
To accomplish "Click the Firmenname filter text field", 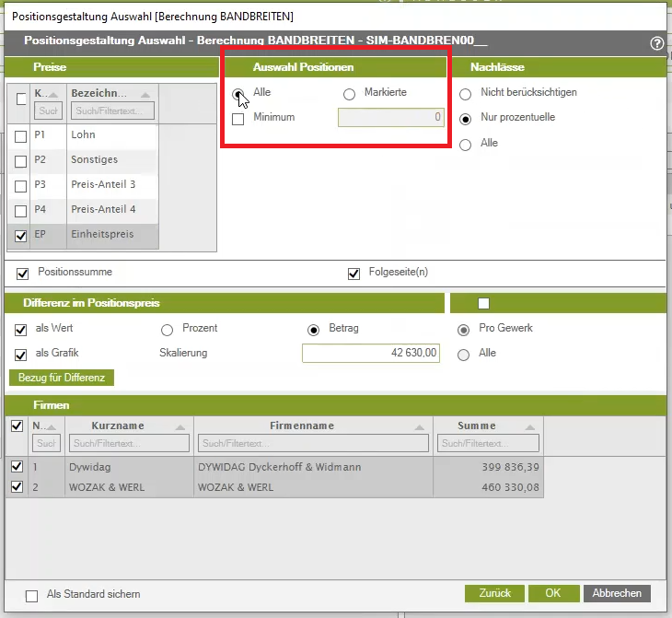I will coord(314,444).
